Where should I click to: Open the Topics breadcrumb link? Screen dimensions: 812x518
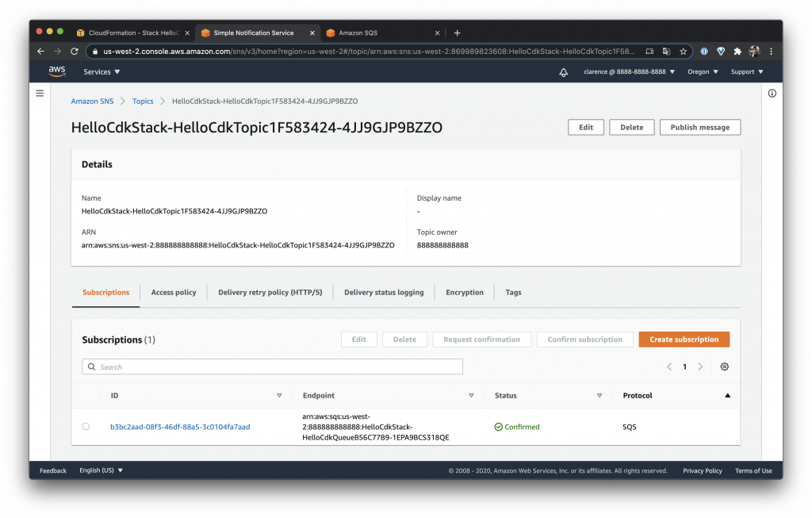[x=143, y=101]
